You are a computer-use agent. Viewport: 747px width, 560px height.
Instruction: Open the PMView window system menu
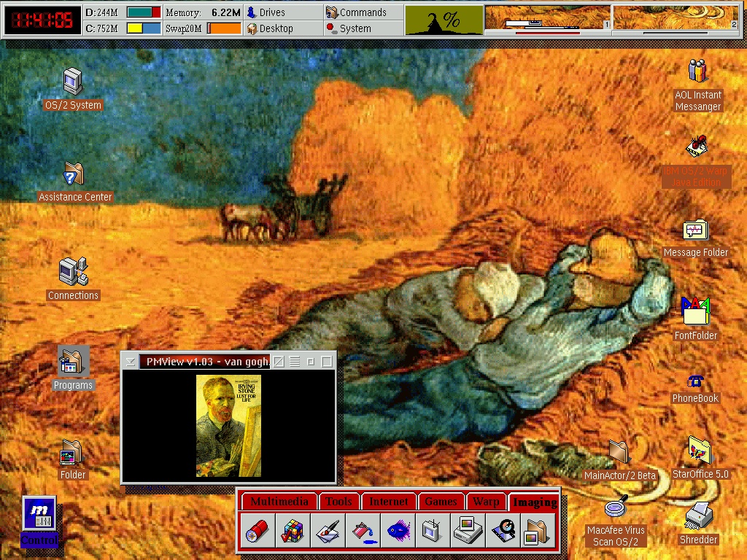pyautogui.click(x=130, y=362)
